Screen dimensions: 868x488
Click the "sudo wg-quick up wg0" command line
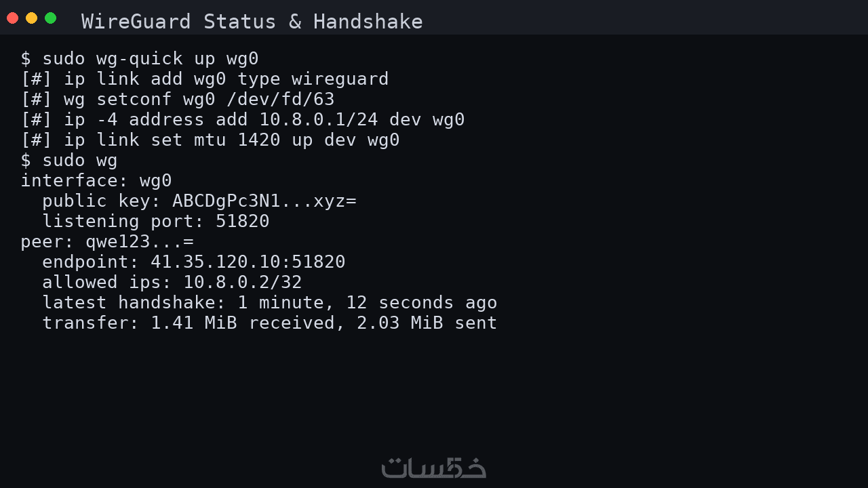click(140, 59)
